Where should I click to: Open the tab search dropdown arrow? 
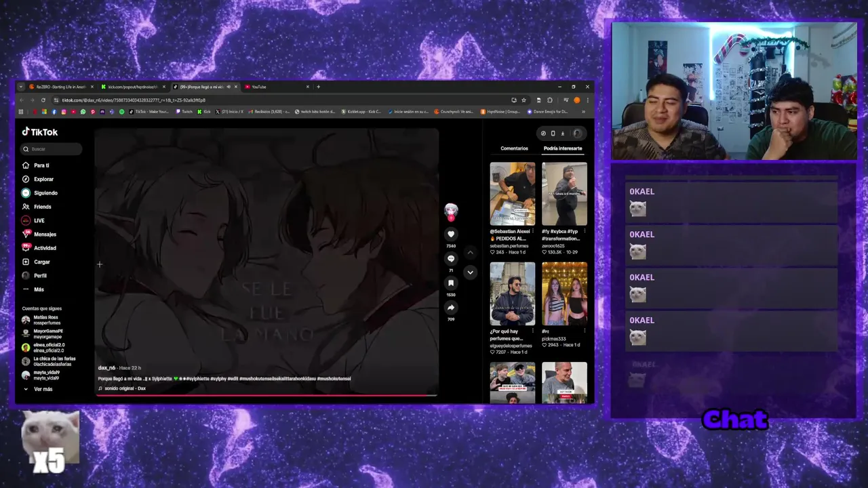(21, 87)
